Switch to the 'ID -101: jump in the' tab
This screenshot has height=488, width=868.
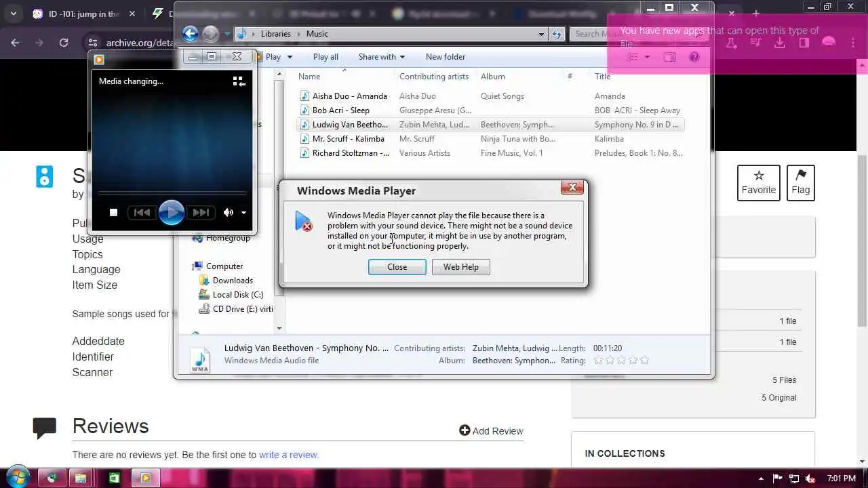pyautogui.click(x=84, y=14)
